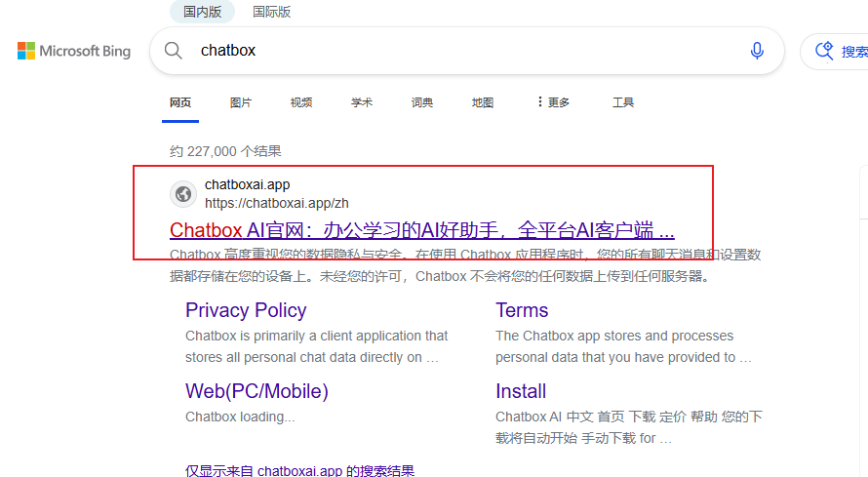
Task: Open Chatbox AI官网 result title link
Action: pos(422,230)
